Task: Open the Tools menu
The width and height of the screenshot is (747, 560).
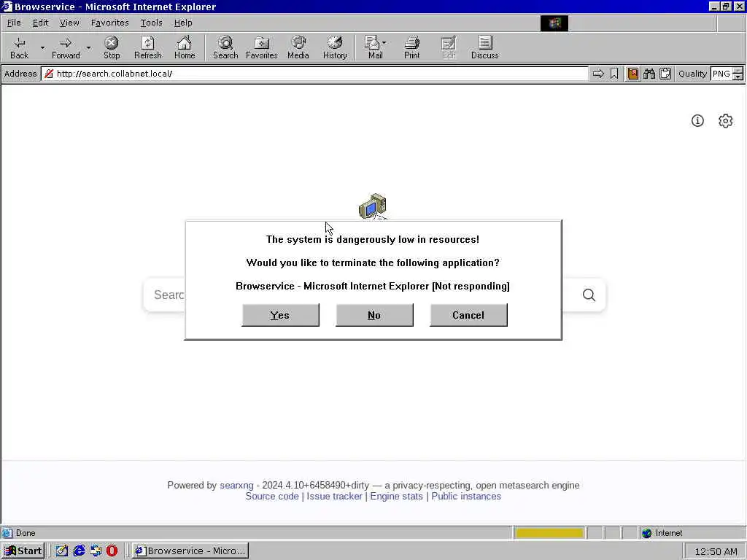Action: pyautogui.click(x=151, y=23)
